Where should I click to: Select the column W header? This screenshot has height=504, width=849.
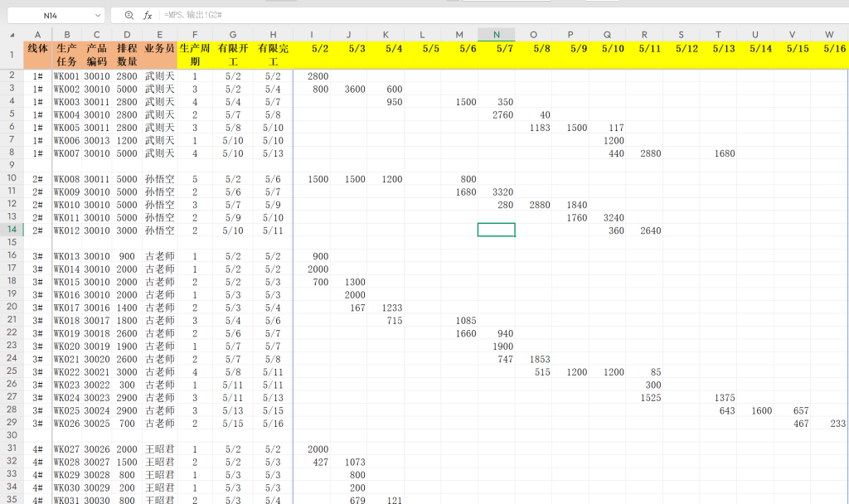829,35
